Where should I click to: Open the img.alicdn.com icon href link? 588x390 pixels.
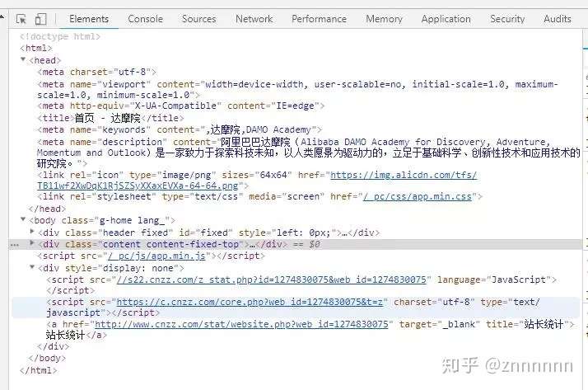click(x=404, y=175)
